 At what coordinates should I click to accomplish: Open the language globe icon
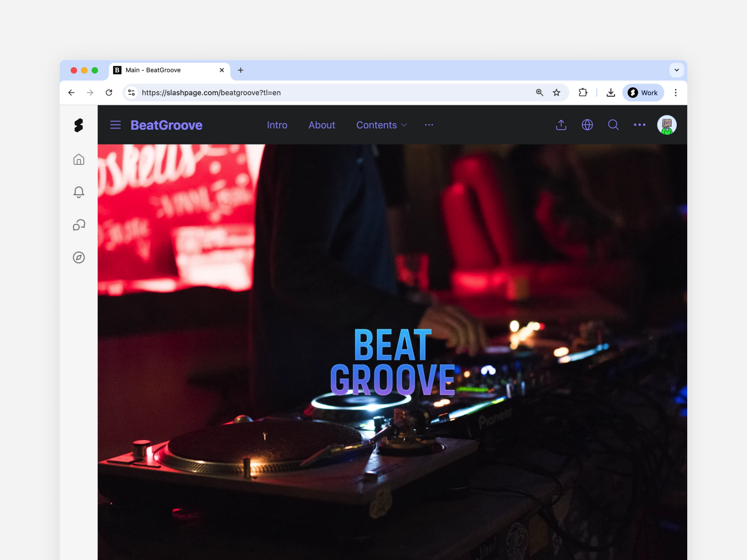click(x=587, y=125)
